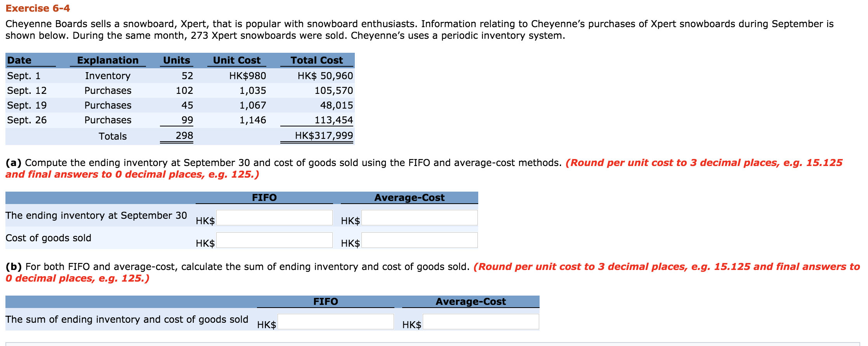Select the 'Sept. 1' date cell
Image resolution: width=868 pixels, height=346 pixels.
24,76
